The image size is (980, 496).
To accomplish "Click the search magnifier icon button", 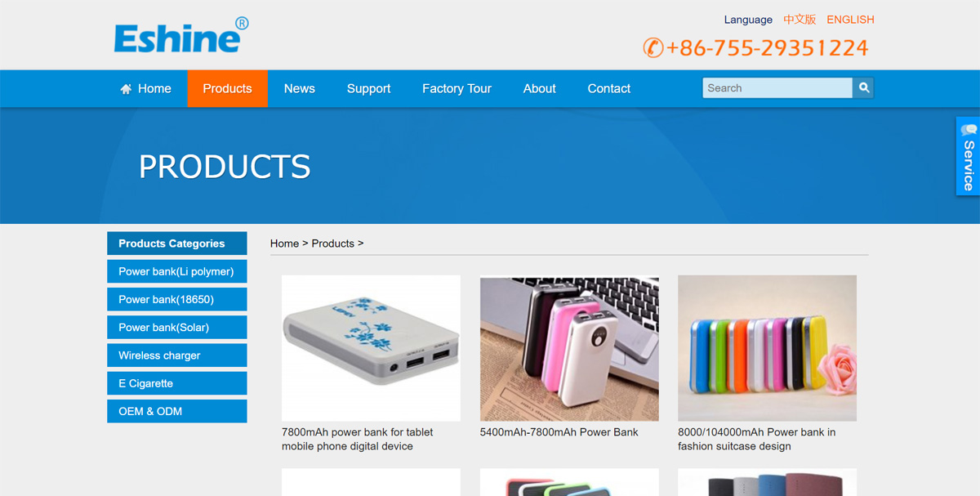I will point(863,88).
